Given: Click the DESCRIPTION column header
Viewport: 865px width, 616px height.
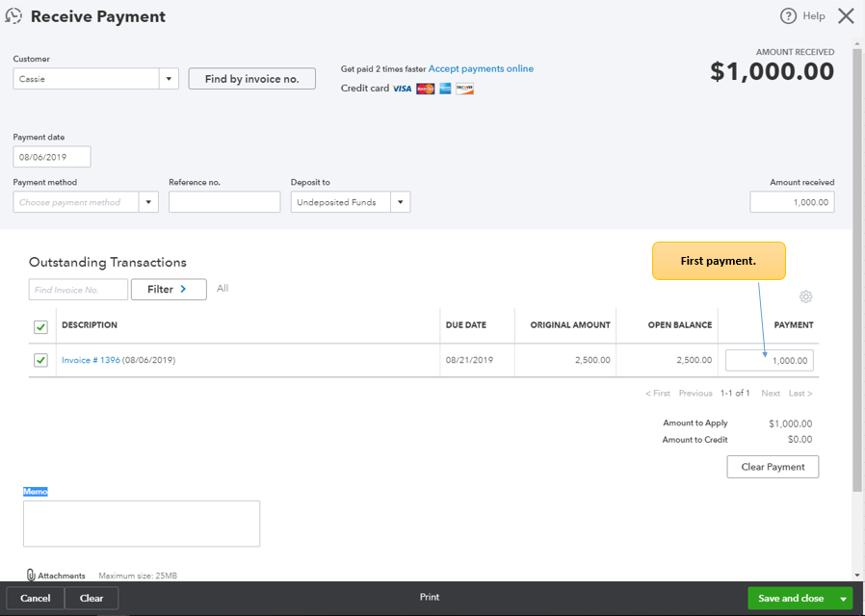Looking at the screenshot, I should (x=90, y=325).
